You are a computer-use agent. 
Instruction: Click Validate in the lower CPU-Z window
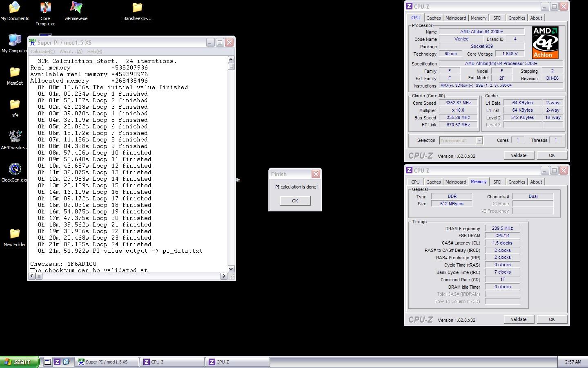click(519, 319)
